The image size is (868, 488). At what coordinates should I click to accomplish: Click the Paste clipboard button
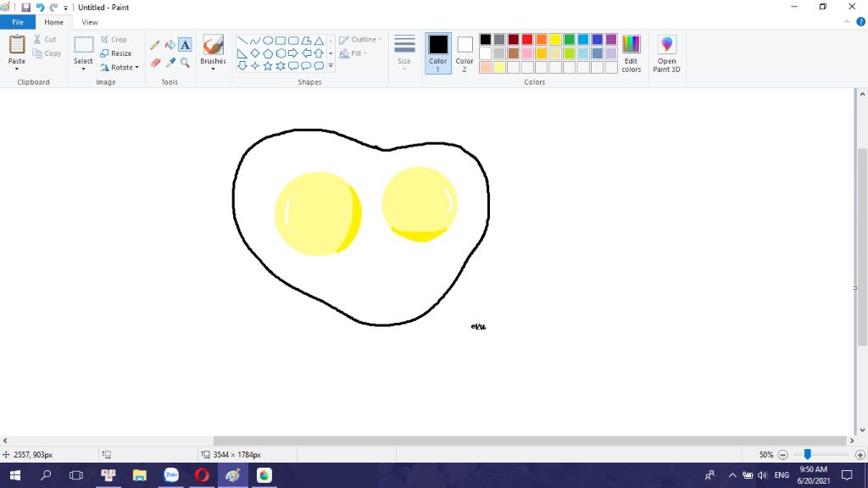[x=17, y=46]
